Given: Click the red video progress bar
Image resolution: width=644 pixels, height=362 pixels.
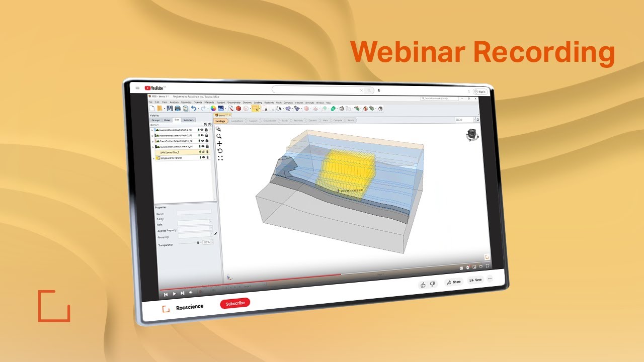Looking at the screenshot, I should tap(250, 283).
